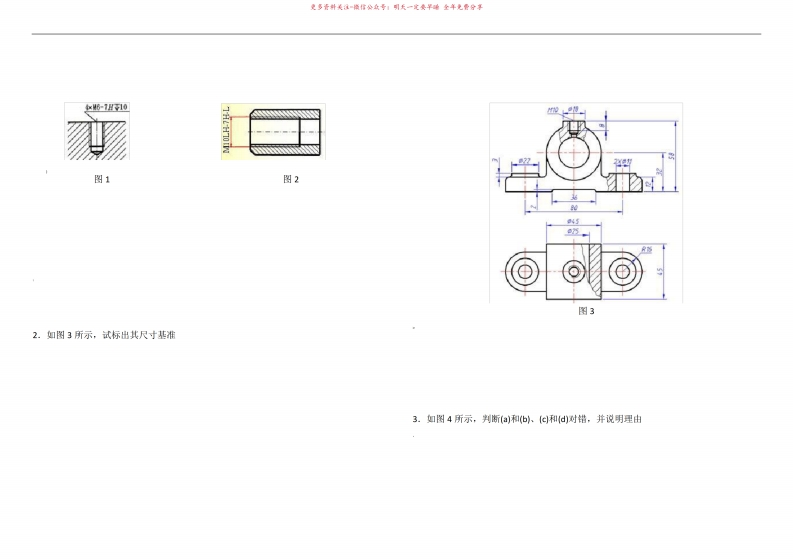
Task: Click the M10LH-7H-L label in Figure 2
Action: pyautogui.click(x=226, y=131)
